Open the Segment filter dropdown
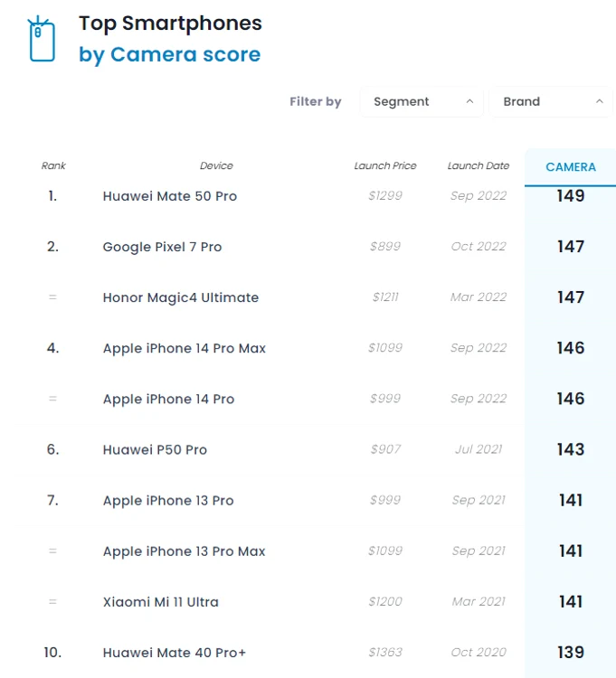Screen dimensions: 616x678 422,101
